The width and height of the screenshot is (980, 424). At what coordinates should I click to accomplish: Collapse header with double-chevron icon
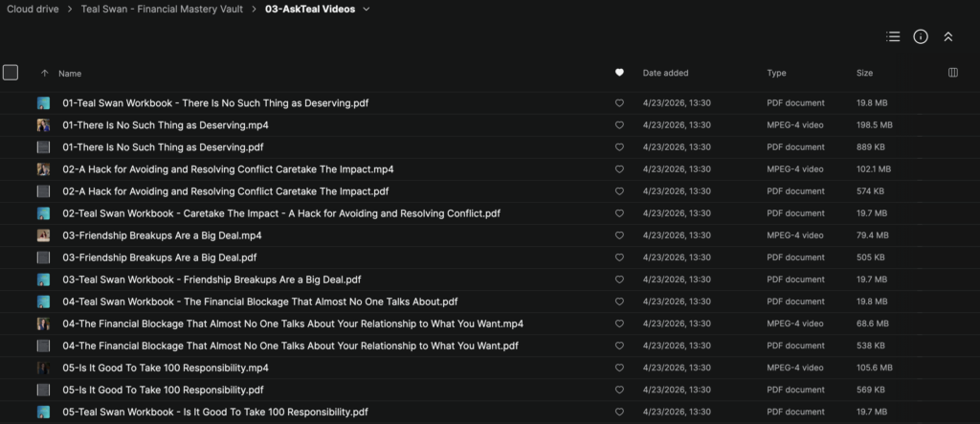[x=948, y=37]
